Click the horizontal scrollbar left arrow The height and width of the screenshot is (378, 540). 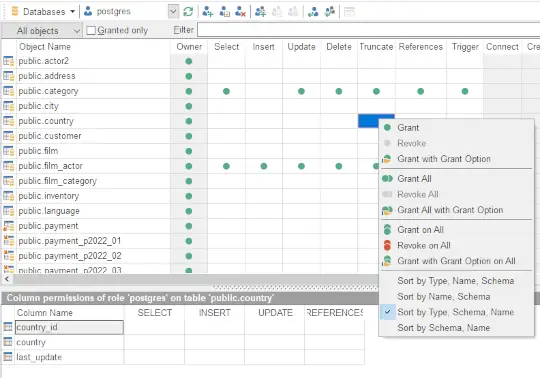pos(7,279)
